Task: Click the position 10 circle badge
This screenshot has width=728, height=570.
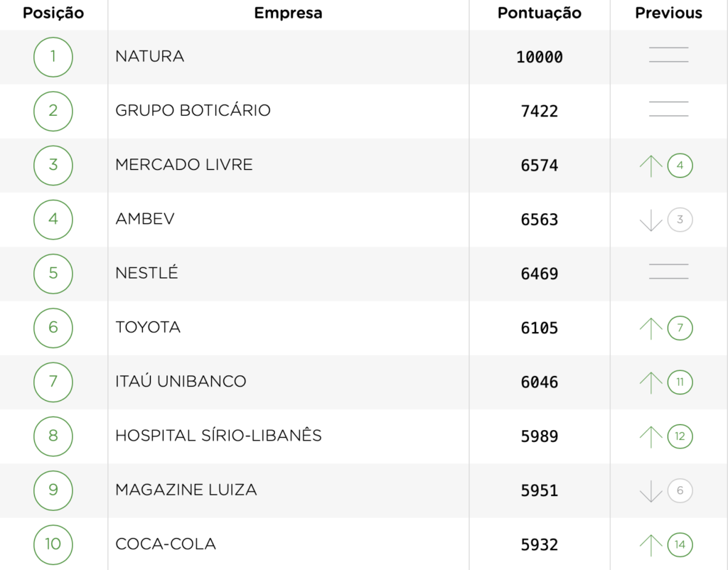Action: click(x=53, y=544)
